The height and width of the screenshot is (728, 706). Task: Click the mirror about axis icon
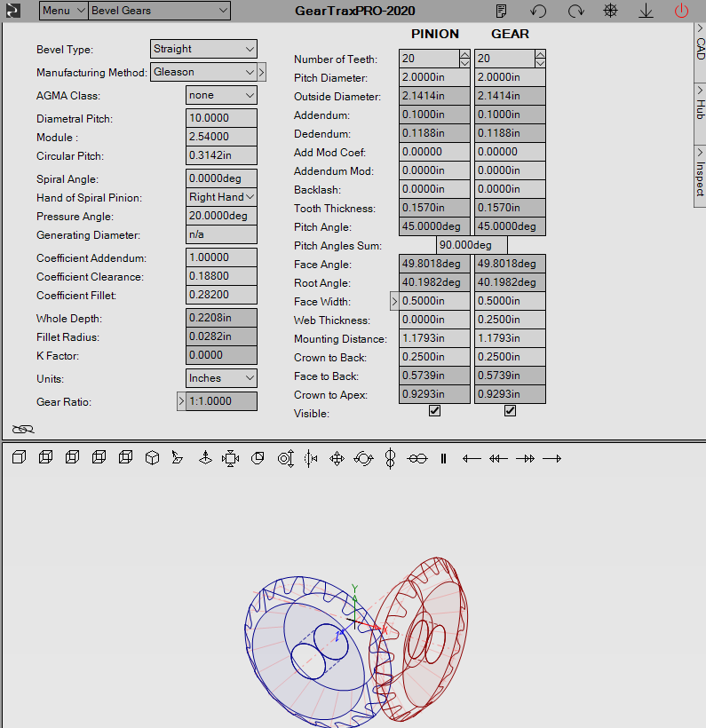(x=311, y=458)
